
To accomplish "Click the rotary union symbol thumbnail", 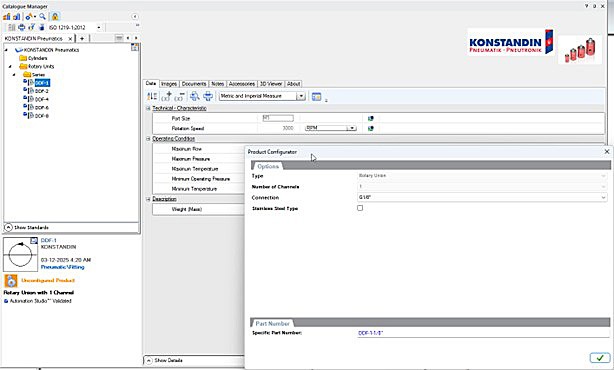I will (20, 254).
